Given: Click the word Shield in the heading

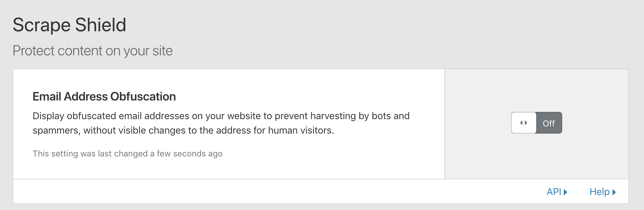Looking at the screenshot, I should tap(101, 25).
